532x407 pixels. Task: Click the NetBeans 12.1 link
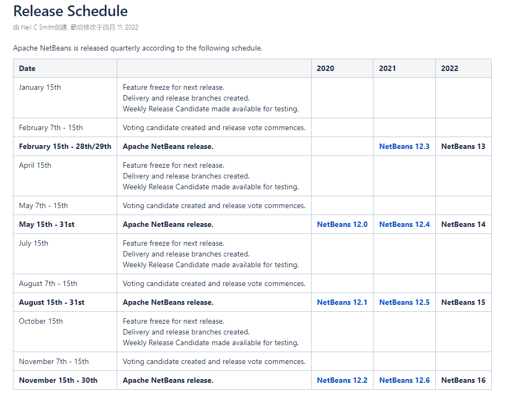pos(342,302)
